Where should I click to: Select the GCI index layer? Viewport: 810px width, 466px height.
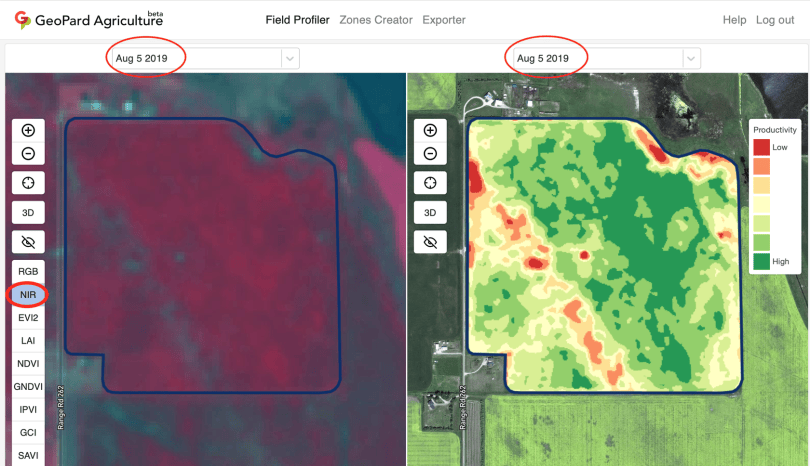click(x=28, y=432)
